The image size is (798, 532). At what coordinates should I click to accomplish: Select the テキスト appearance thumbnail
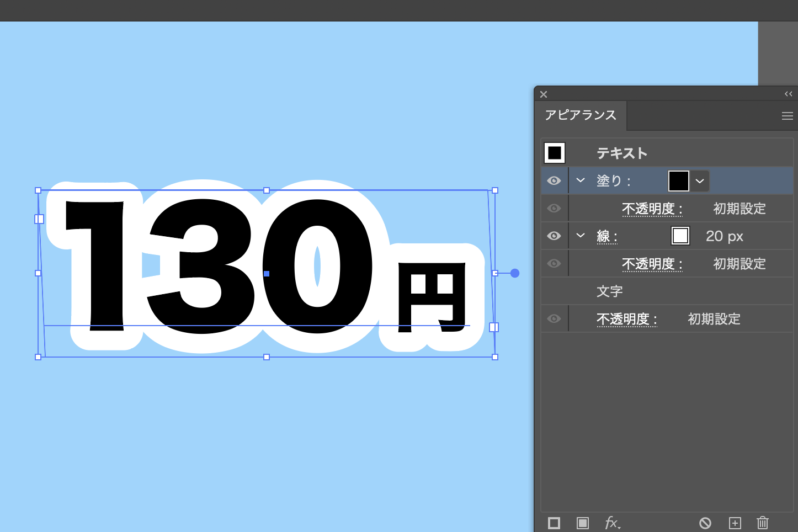coord(554,153)
